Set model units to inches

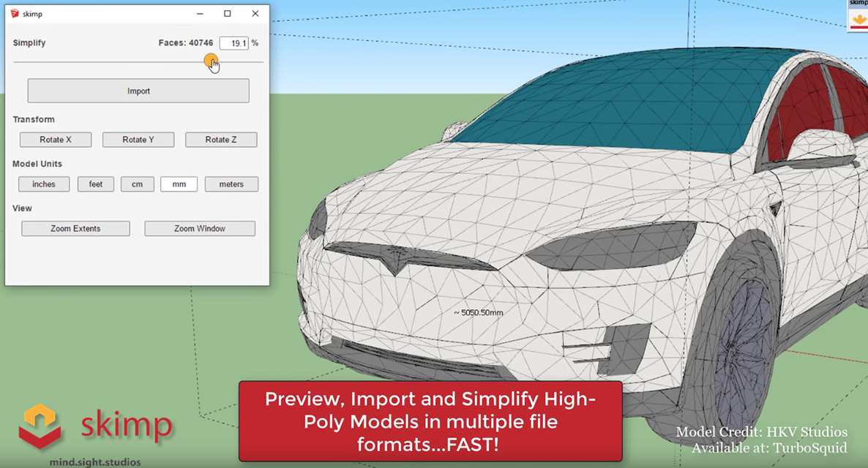point(43,184)
